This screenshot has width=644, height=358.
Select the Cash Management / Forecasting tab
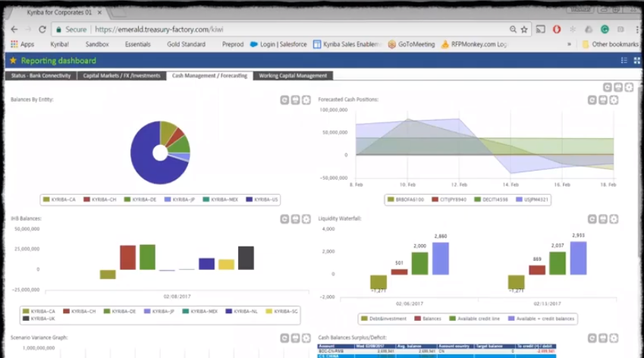click(209, 76)
